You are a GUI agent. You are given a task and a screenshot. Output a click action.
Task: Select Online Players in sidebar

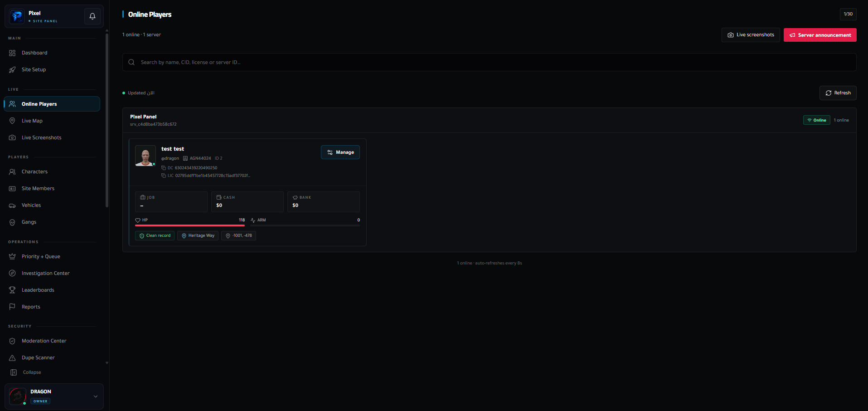tap(52, 104)
